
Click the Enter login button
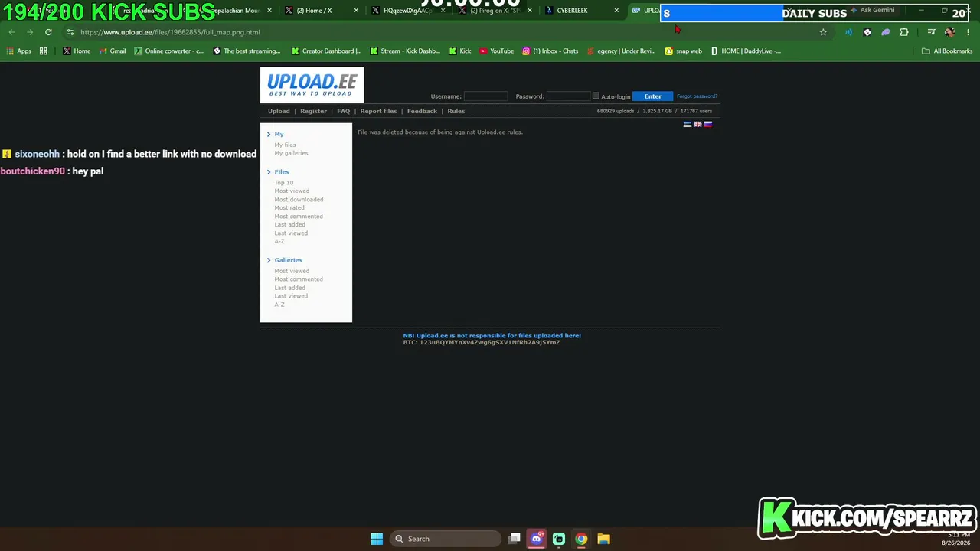[652, 96]
